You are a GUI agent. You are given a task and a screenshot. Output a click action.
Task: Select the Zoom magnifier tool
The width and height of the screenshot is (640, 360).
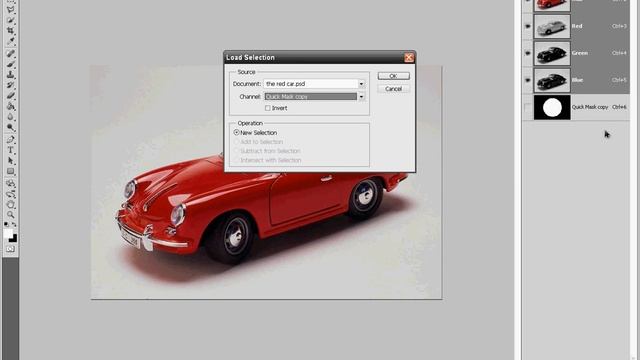pyautogui.click(x=11, y=215)
